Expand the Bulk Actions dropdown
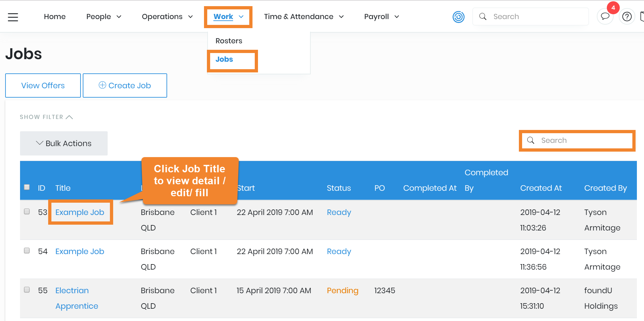This screenshot has width=644, height=321. coord(64,143)
